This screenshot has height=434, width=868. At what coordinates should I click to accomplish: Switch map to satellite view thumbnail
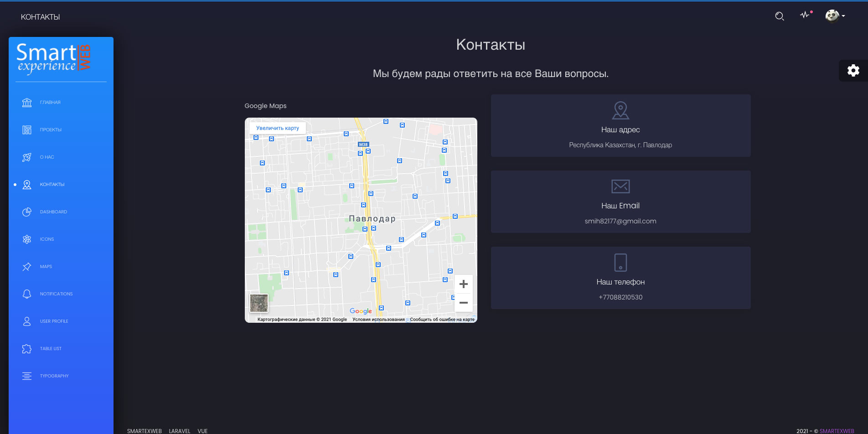click(x=259, y=303)
